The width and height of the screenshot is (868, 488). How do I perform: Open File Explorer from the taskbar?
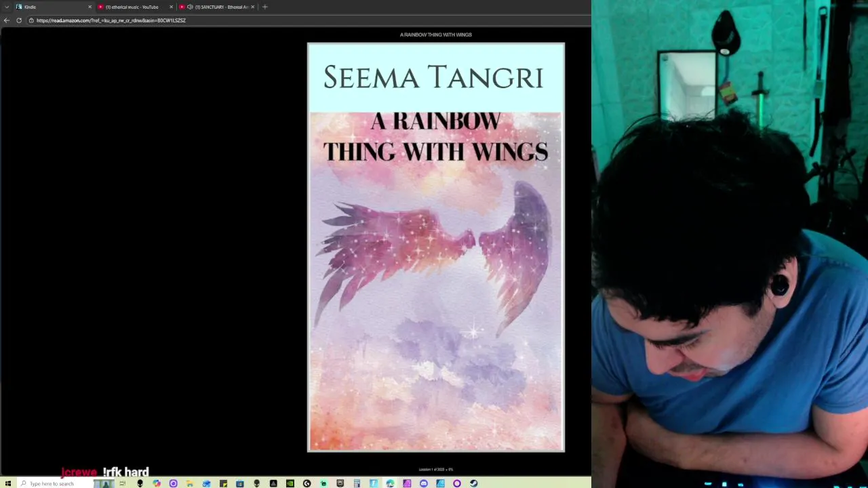click(x=189, y=483)
